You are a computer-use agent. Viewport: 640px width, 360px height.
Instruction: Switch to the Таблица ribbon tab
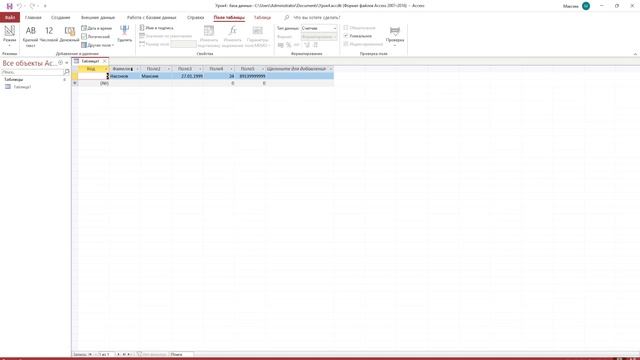(x=262, y=18)
